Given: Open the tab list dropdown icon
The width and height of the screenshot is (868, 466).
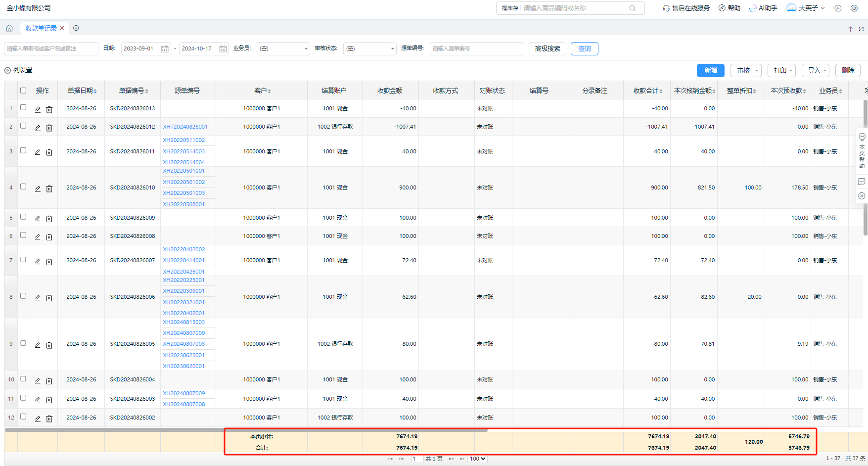Looking at the screenshot, I should coord(76,28).
